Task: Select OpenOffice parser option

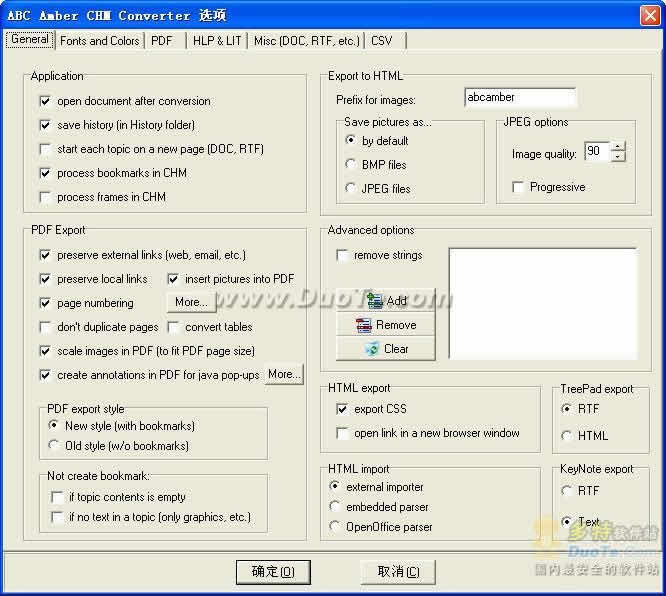Action: tap(335, 526)
